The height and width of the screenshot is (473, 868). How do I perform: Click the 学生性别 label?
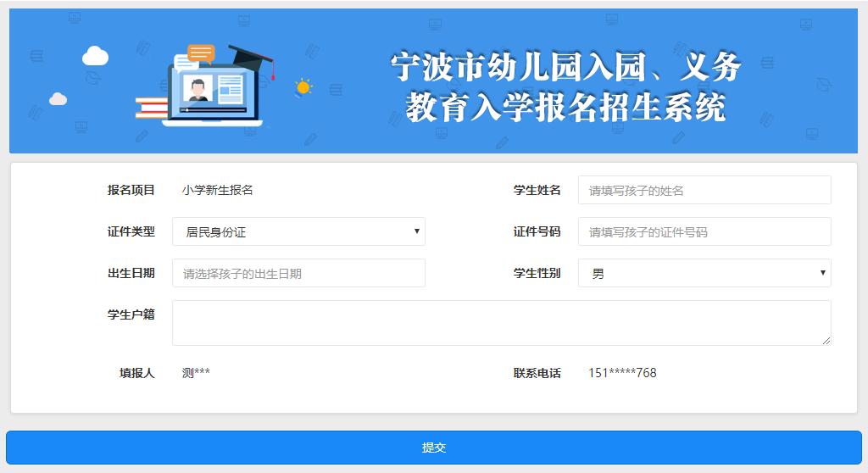click(x=537, y=273)
